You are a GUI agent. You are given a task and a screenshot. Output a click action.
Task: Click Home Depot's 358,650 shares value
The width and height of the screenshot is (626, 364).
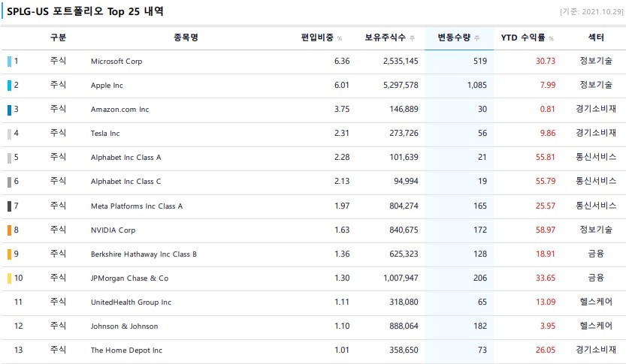[x=404, y=350]
